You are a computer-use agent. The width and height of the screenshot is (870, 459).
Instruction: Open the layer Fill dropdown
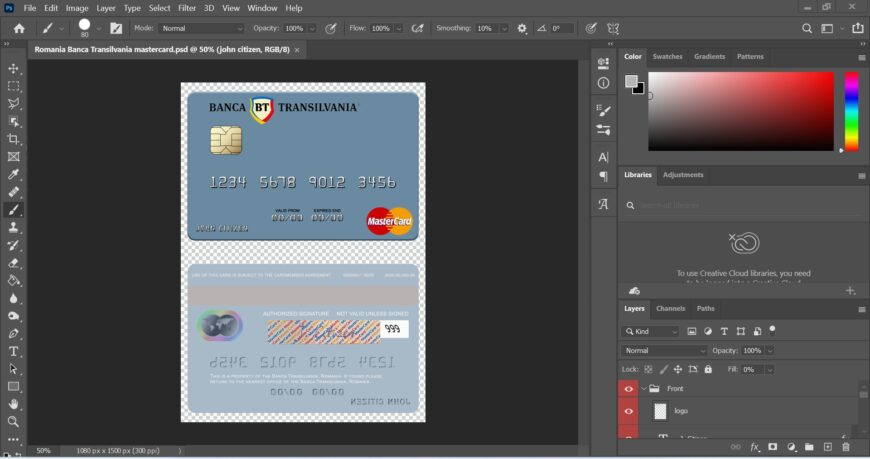[770, 370]
